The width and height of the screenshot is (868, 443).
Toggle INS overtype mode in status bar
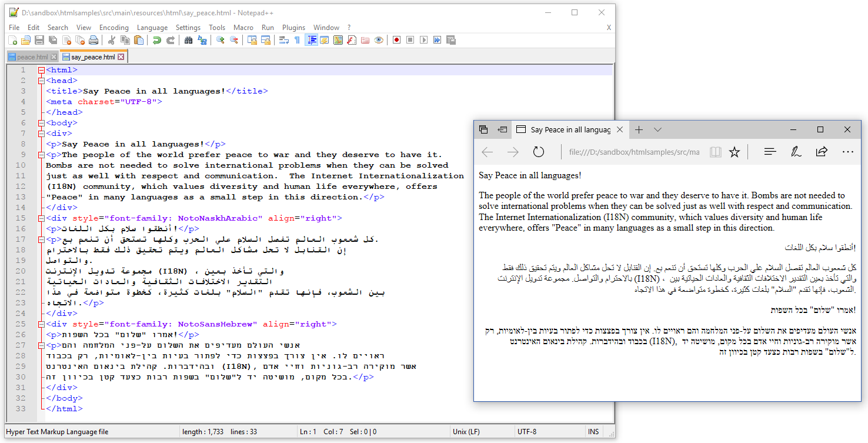(x=593, y=432)
